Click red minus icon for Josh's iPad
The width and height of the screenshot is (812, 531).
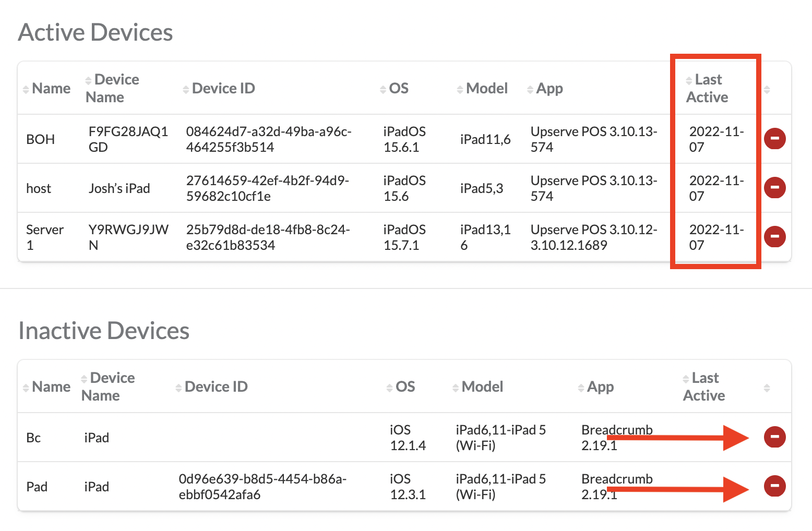(774, 188)
